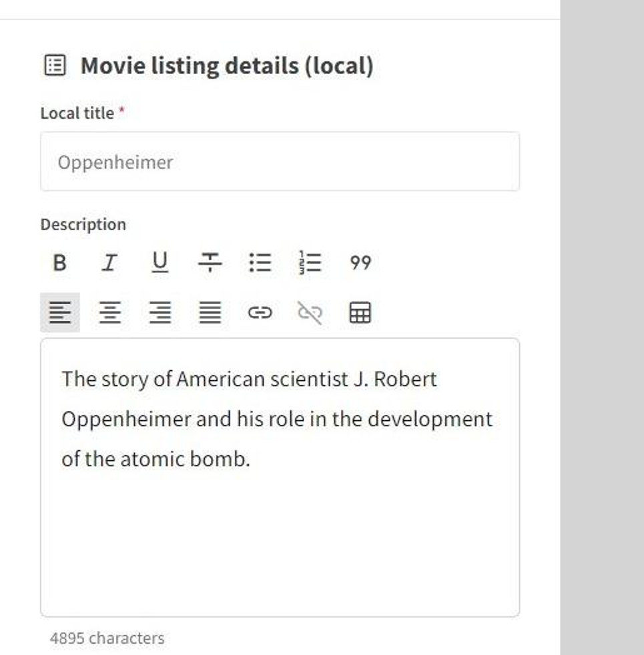
Task: Justify the description text
Action: coord(210,312)
